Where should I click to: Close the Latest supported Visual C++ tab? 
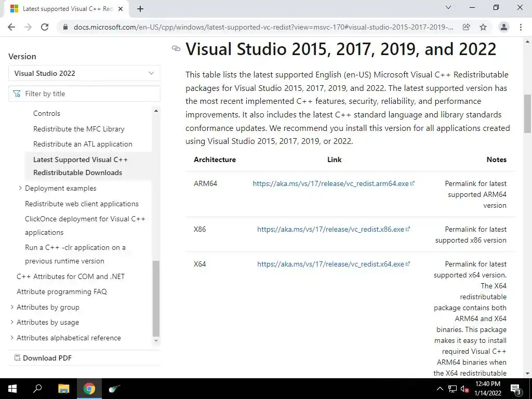(121, 9)
